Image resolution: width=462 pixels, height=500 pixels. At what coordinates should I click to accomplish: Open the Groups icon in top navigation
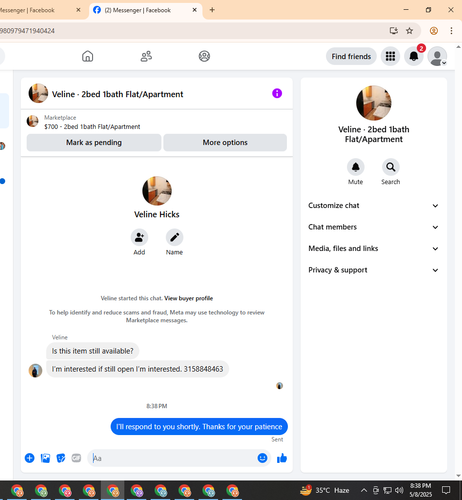point(204,56)
